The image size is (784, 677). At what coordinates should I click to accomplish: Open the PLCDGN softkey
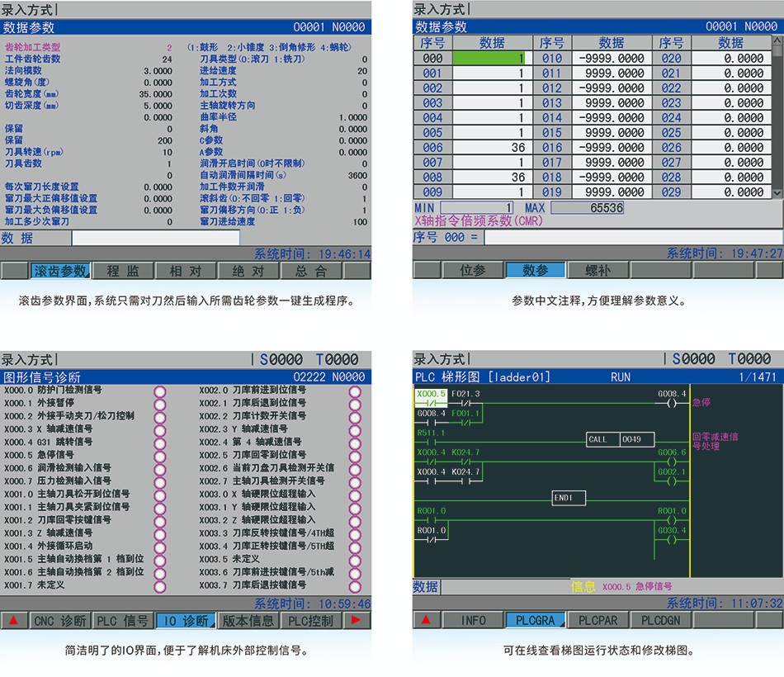pos(660,621)
